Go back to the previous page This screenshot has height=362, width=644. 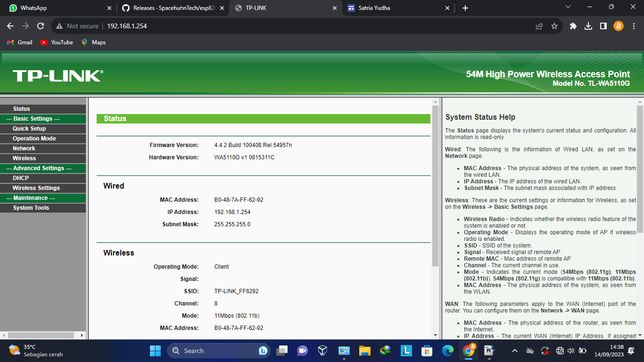(x=10, y=26)
